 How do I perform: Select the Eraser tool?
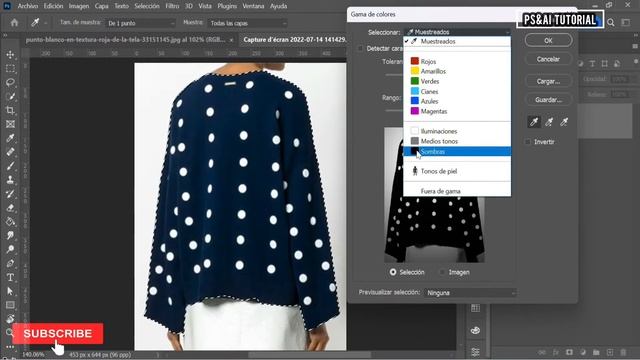tap(11, 208)
